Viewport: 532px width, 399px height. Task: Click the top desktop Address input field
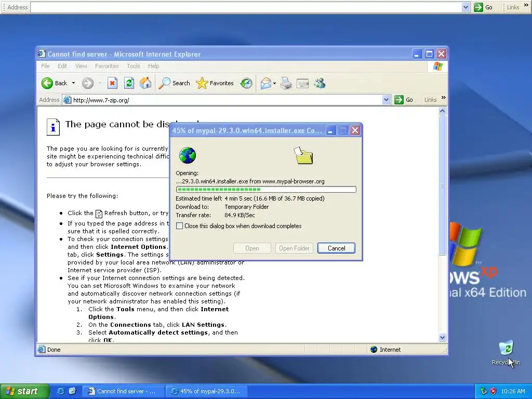click(x=246, y=7)
